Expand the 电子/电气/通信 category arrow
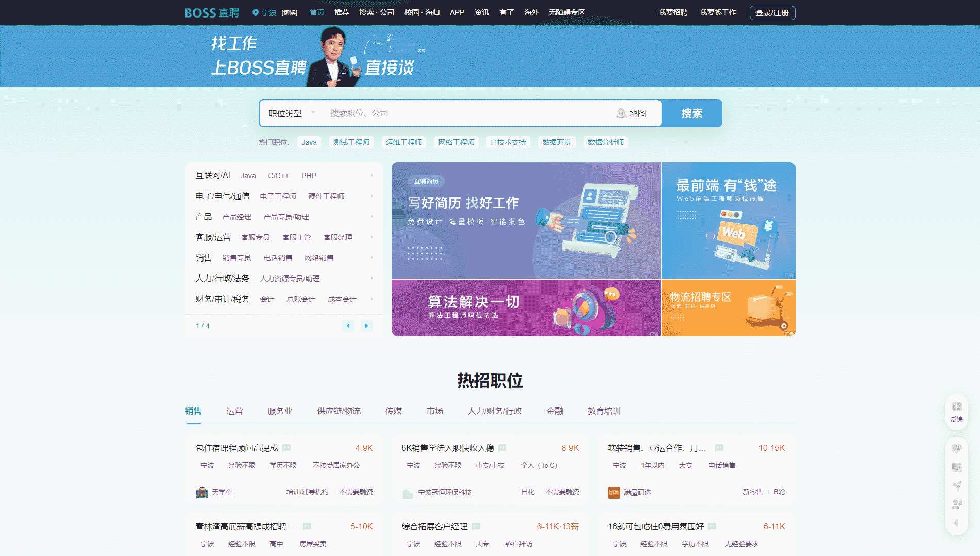 (371, 196)
